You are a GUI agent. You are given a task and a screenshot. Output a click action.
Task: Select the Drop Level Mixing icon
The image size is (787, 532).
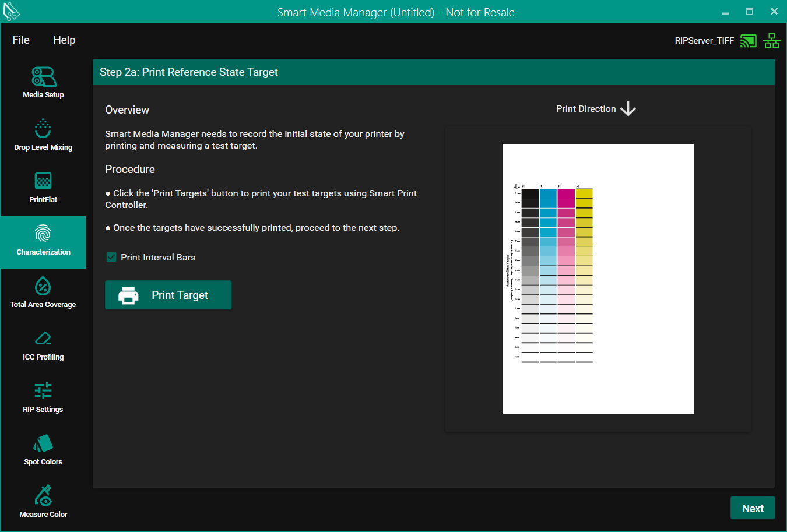point(43,129)
